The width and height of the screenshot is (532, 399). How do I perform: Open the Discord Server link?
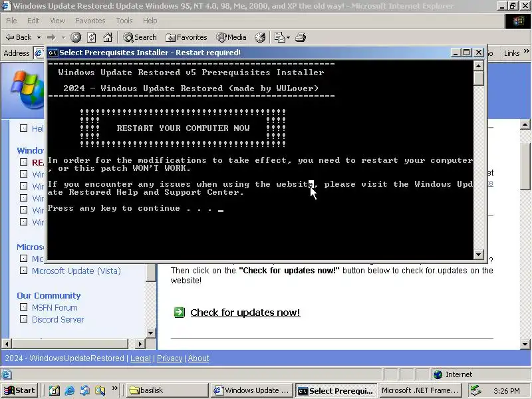tap(58, 320)
